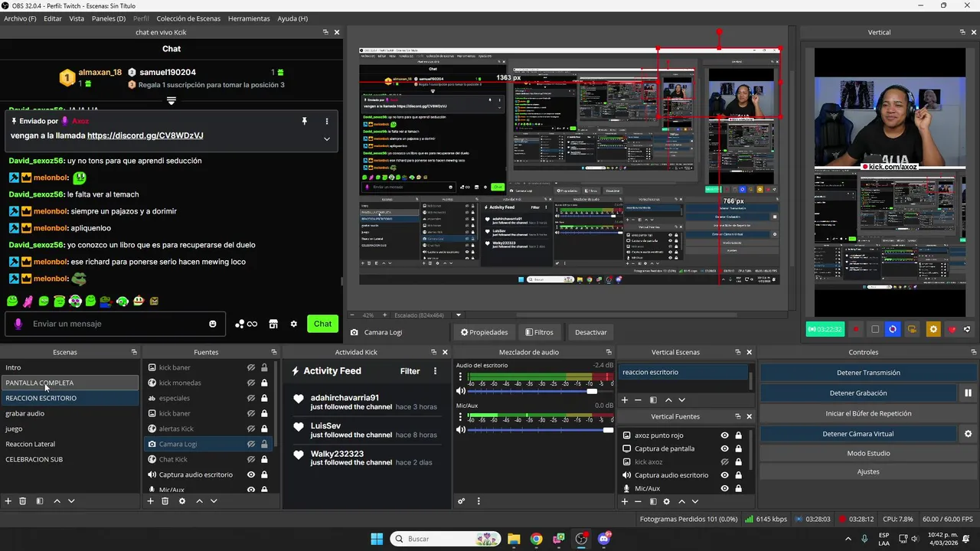The height and width of the screenshot is (551, 980).
Task: Open the audio mixer bottom options menu
Action: [x=479, y=501]
